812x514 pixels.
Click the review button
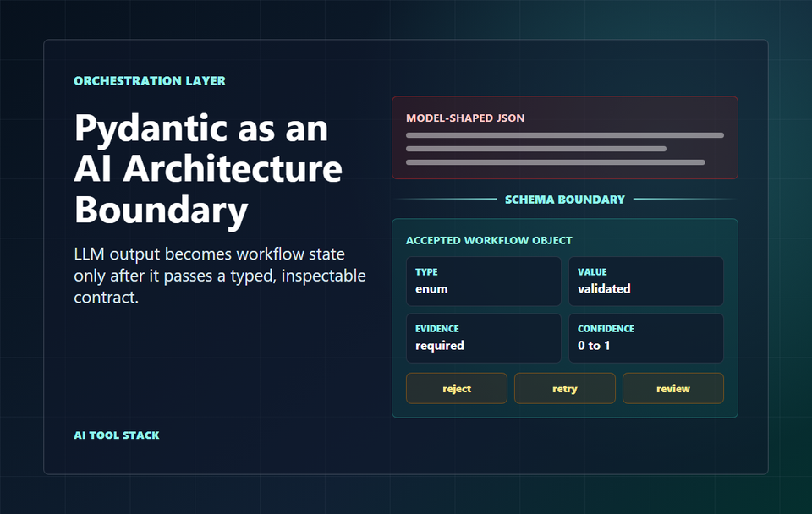(672, 388)
